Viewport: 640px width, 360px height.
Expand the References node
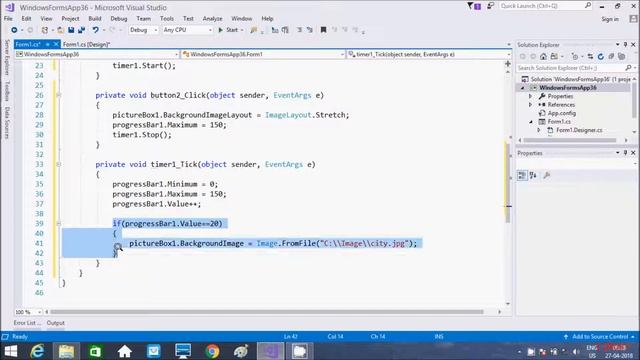[x=531, y=105]
